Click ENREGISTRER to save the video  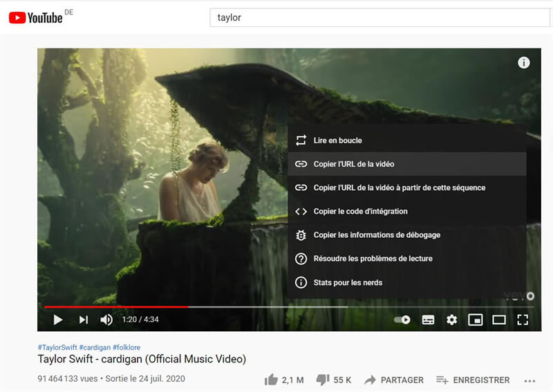[x=473, y=380]
